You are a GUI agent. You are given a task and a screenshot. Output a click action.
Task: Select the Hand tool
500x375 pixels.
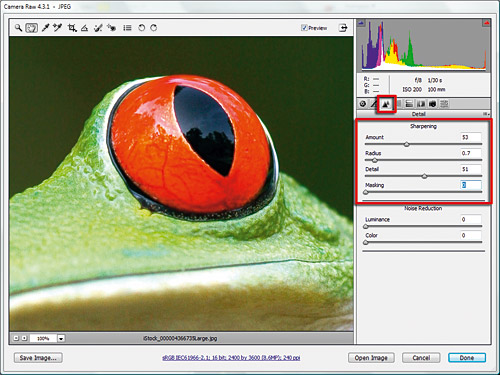click(x=32, y=28)
